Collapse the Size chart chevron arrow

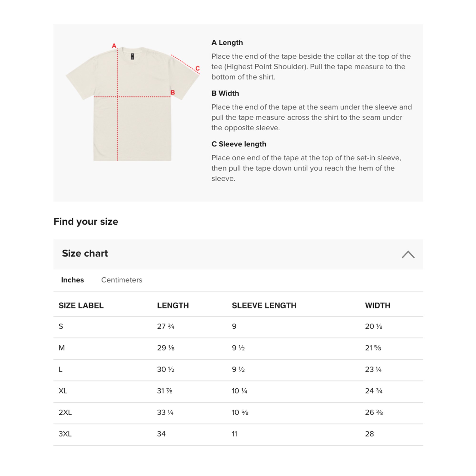tap(408, 254)
